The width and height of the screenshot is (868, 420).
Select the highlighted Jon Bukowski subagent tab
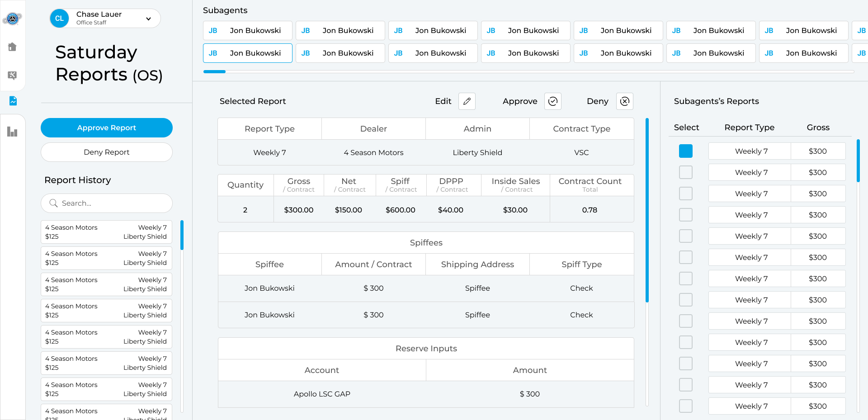[x=247, y=53]
